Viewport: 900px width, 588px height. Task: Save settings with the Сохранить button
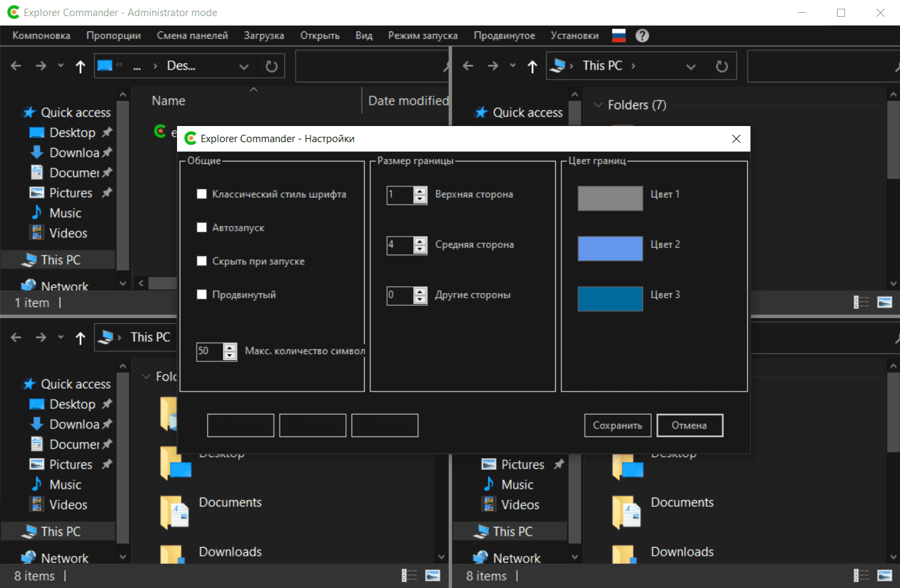point(618,425)
